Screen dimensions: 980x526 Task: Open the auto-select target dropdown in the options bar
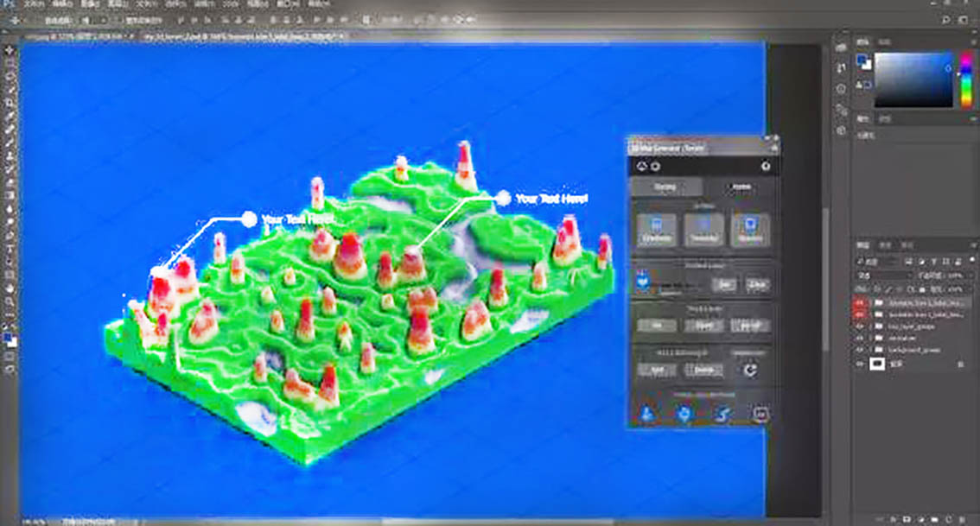(x=92, y=21)
